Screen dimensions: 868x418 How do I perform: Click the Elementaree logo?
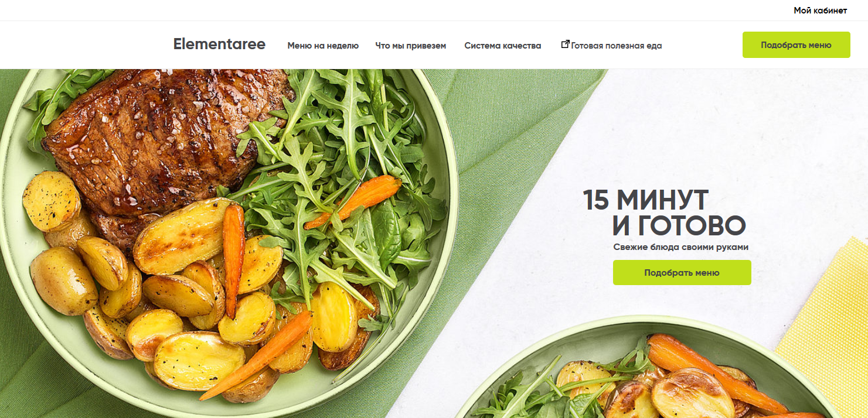[x=219, y=44]
